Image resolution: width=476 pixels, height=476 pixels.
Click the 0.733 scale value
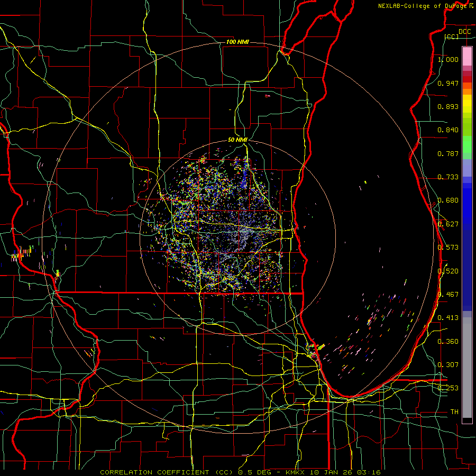448,177
